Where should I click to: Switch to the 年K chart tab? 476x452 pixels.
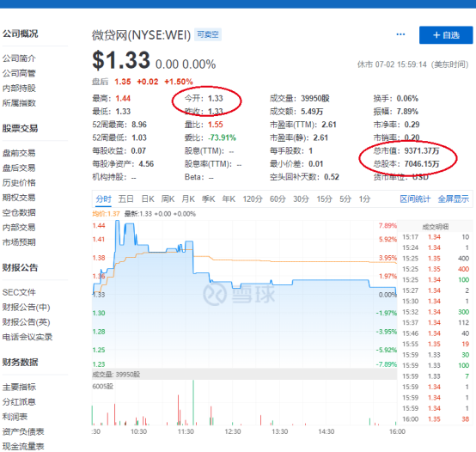[229, 199]
